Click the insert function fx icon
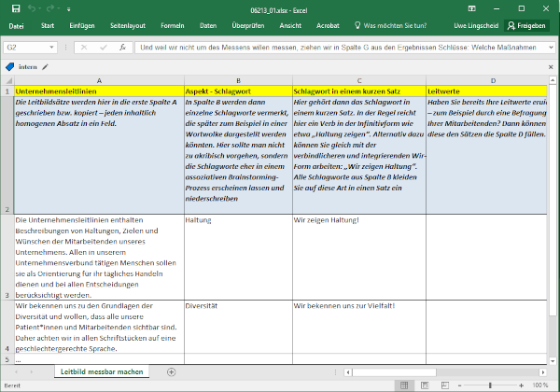Viewport: 560px width, 392px height. point(121,47)
